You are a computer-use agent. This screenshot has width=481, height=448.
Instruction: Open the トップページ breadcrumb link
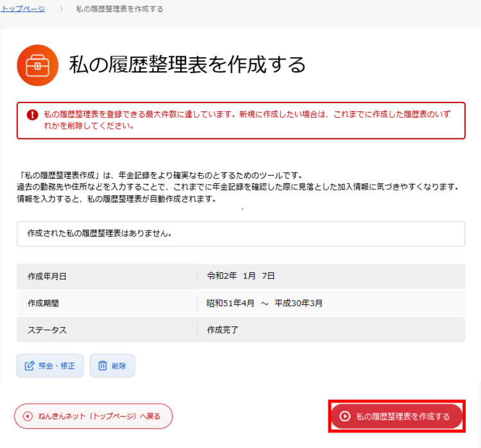[x=23, y=9]
